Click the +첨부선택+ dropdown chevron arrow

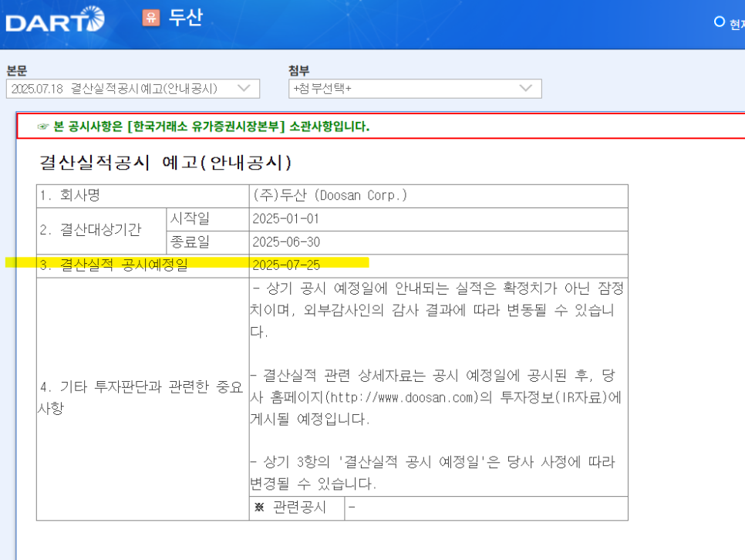coord(525,89)
